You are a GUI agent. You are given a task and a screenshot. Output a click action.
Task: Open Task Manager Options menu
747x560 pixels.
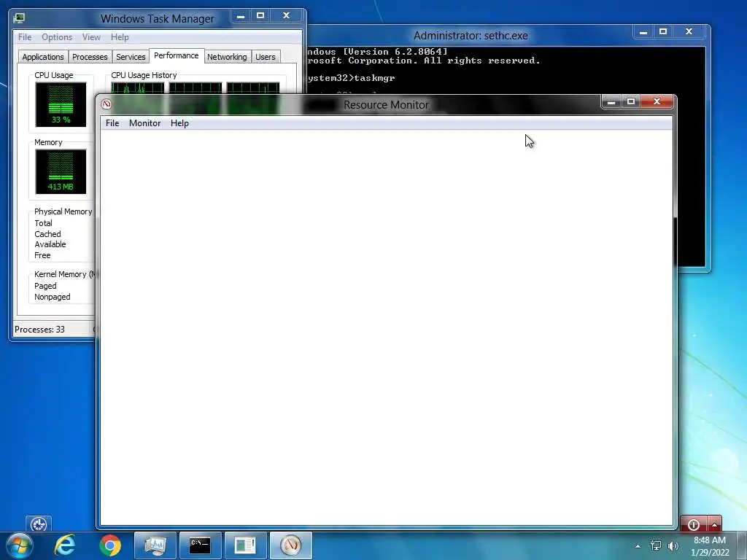coord(57,37)
